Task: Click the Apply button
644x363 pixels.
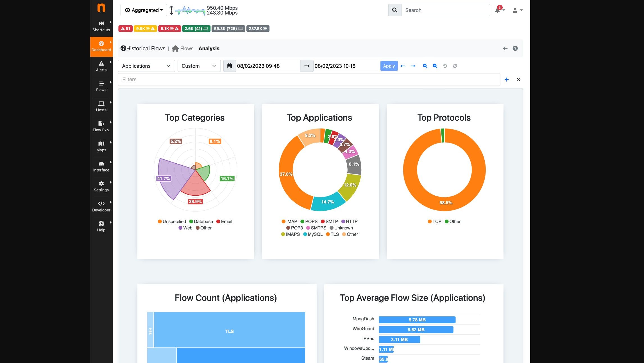Action: (388, 66)
